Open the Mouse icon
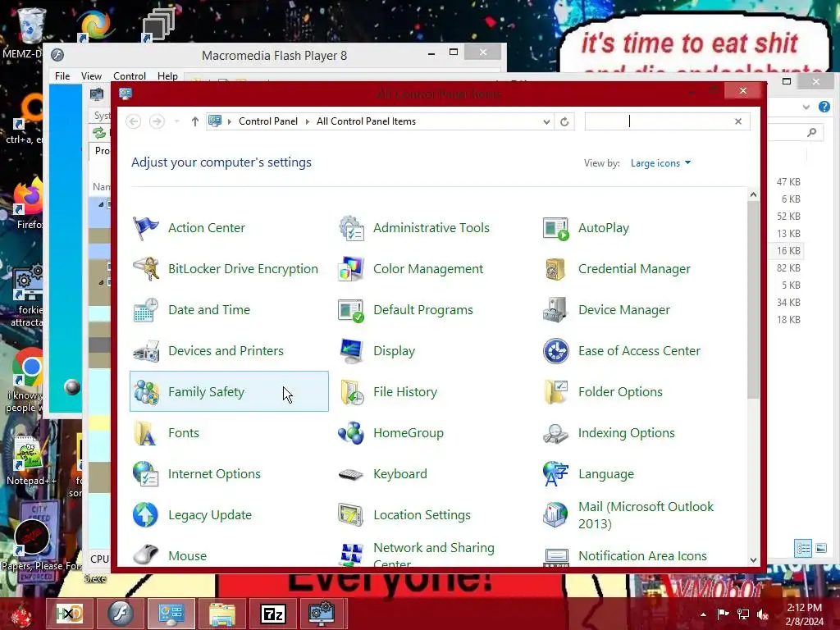840x630 pixels. click(146, 555)
